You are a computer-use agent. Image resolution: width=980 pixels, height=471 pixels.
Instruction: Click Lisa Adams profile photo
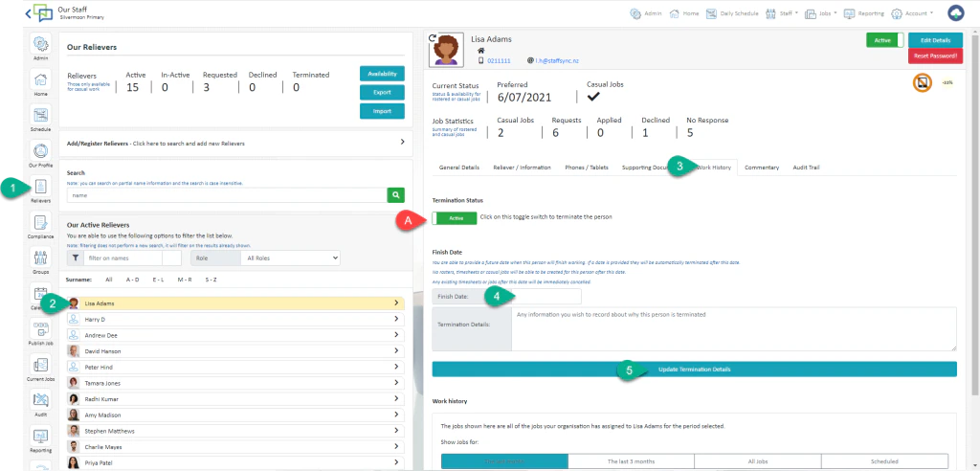click(x=446, y=50)
